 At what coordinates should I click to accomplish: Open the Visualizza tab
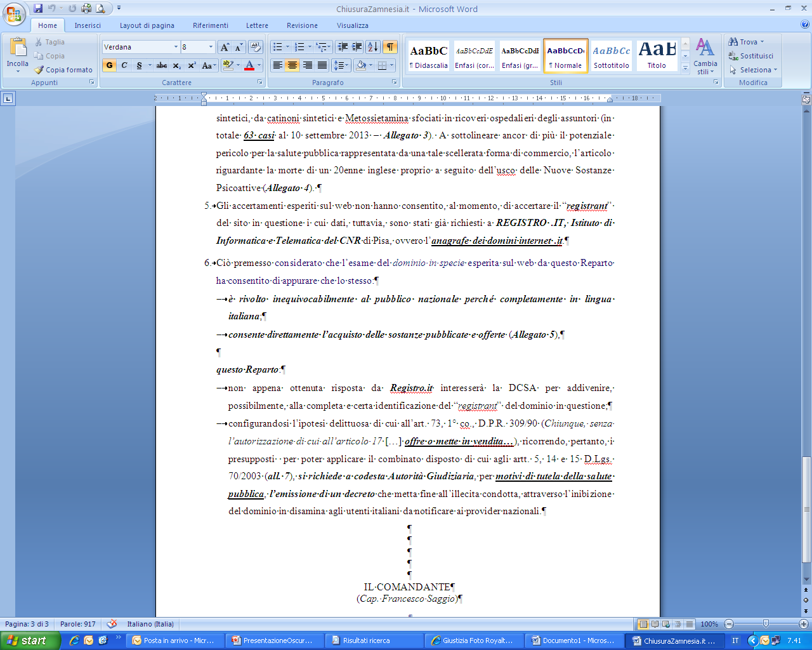(353, 25)
